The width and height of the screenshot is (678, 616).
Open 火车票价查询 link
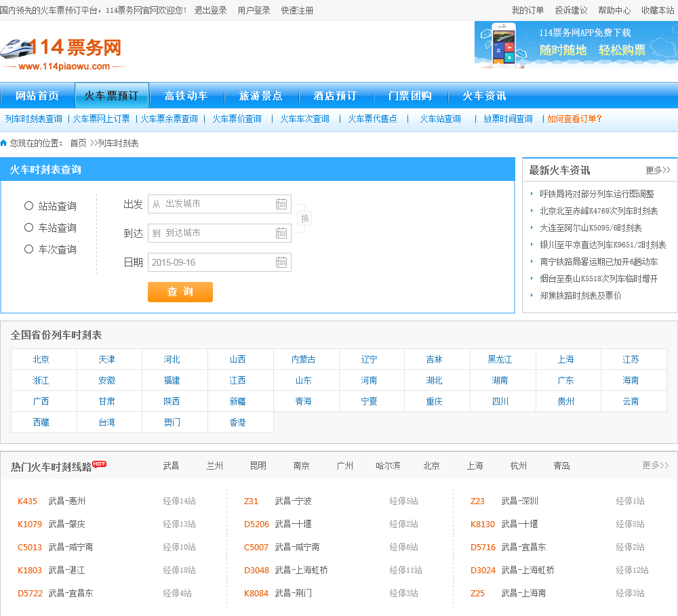coord(237,119)
